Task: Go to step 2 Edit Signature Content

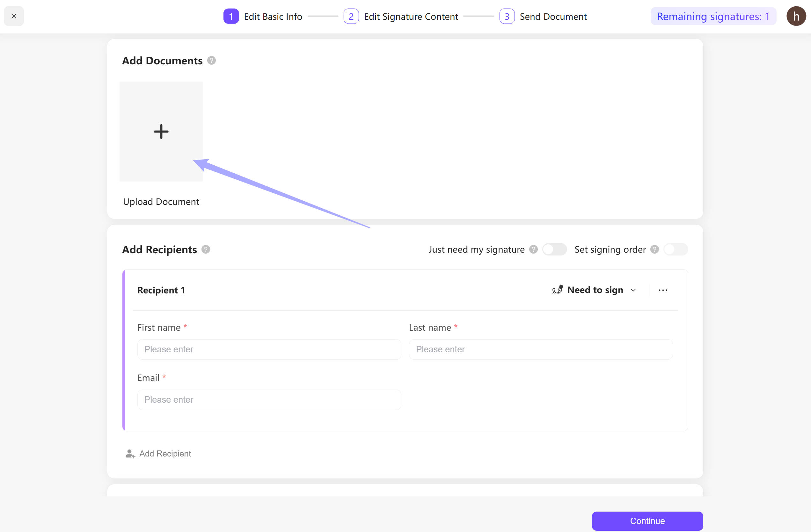Action: coord(401,16)
